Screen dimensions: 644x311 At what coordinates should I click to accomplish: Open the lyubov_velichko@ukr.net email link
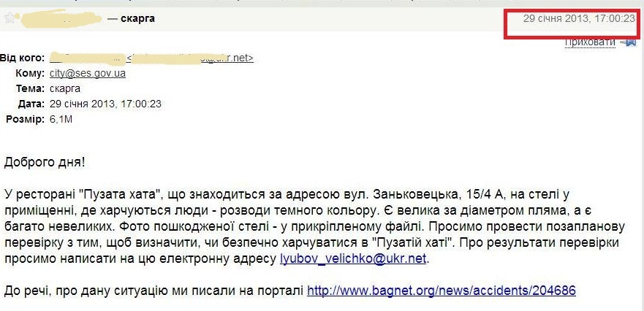355,258
